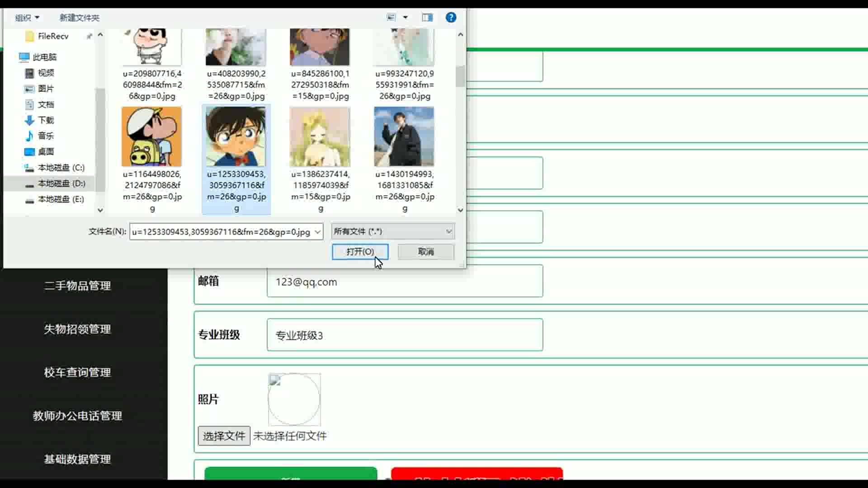The image size is (868, 488).
Task: Expand the file name history dropdown
Action: [318, 232]
